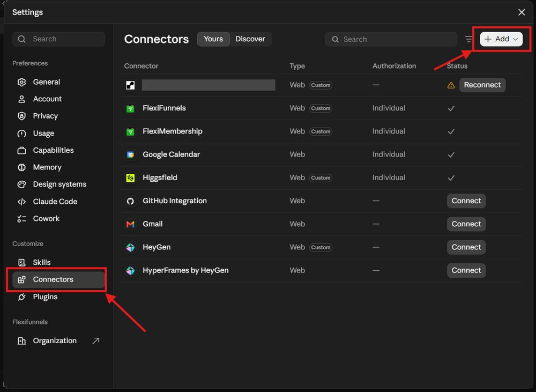Click the Gmail envelope logo

coord(130,224)
